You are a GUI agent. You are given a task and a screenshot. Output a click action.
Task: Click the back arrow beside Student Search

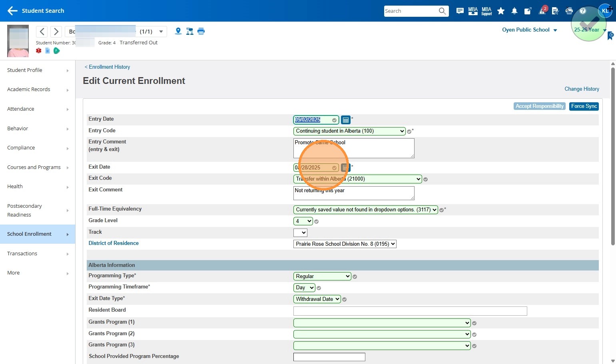[x=12, y=11]
